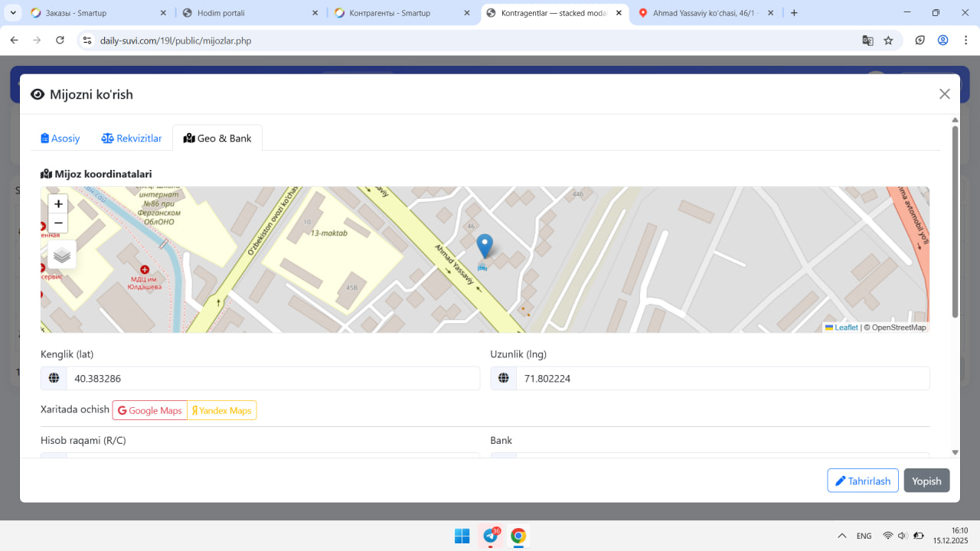Switch to the Asosiy tab
The image size is (980, 551).
point(60,139)
